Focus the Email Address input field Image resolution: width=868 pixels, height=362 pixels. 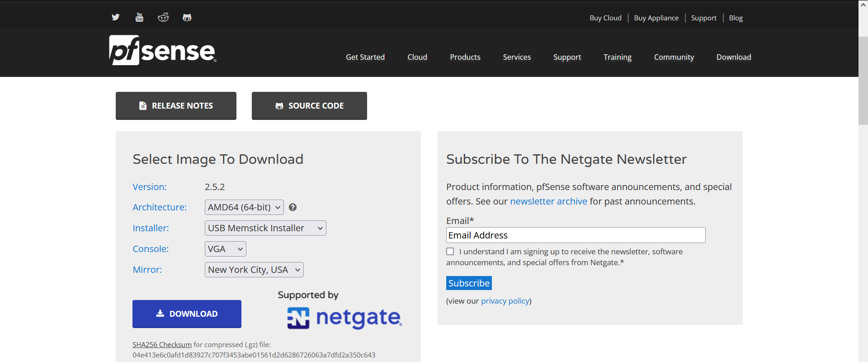(x=576, y=235)
